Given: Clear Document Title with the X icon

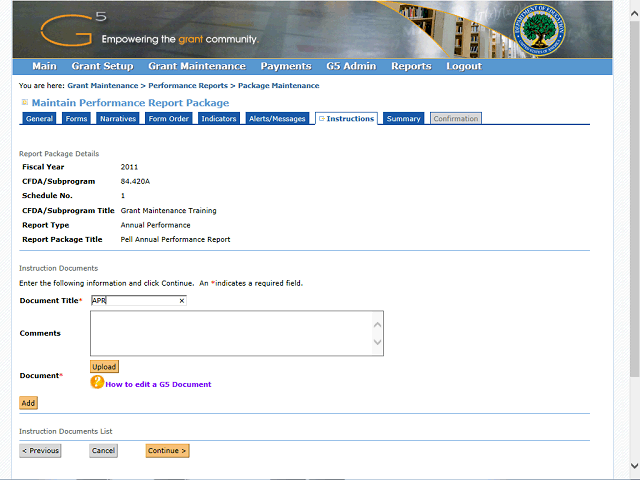Looking at the screenshot, I should [182, 301].
